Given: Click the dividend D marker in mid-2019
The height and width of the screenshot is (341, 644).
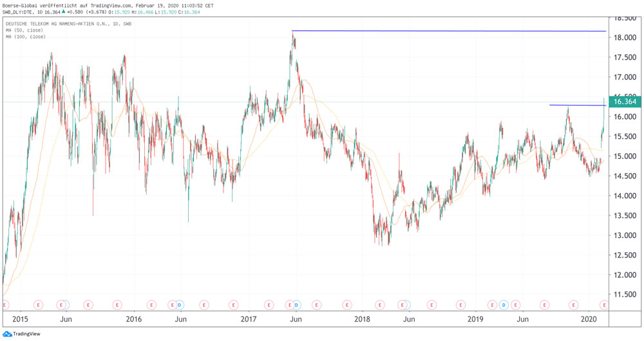Looking at the screenshot, I should tap(504, 305).
